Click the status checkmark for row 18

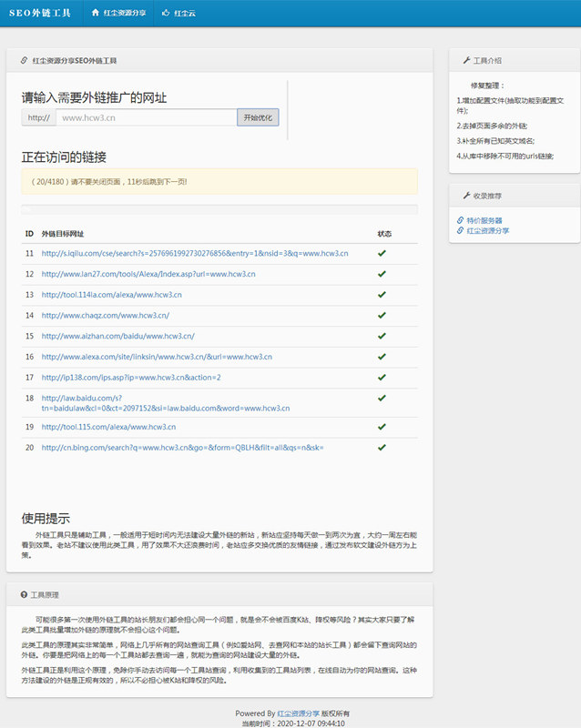click(382, 398)
